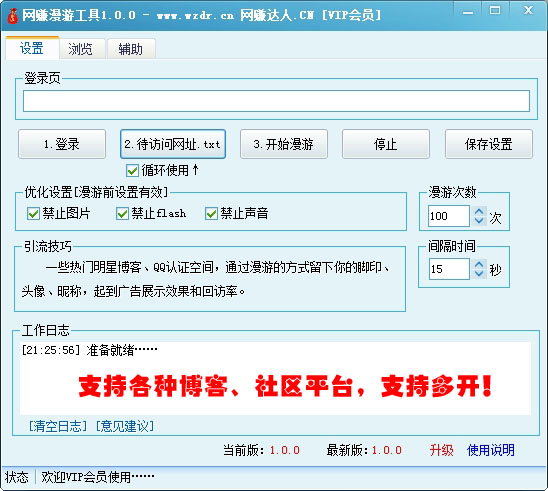Click the red 升级 link
The image size is (548, 491).
pos(441,450)
